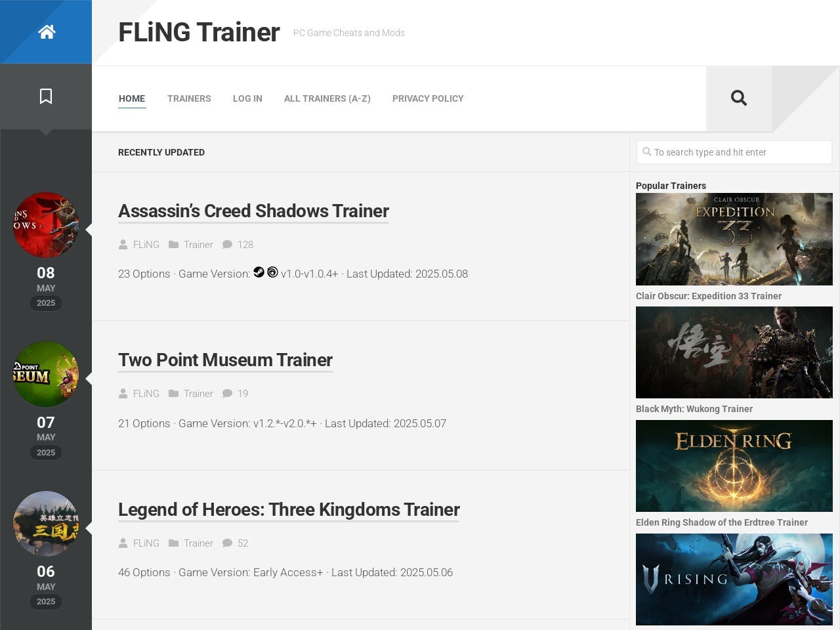The width and height of the screenshot is (840, 630).
Task: Click '46 Options' Early Access description text
Action: [285, 572]
